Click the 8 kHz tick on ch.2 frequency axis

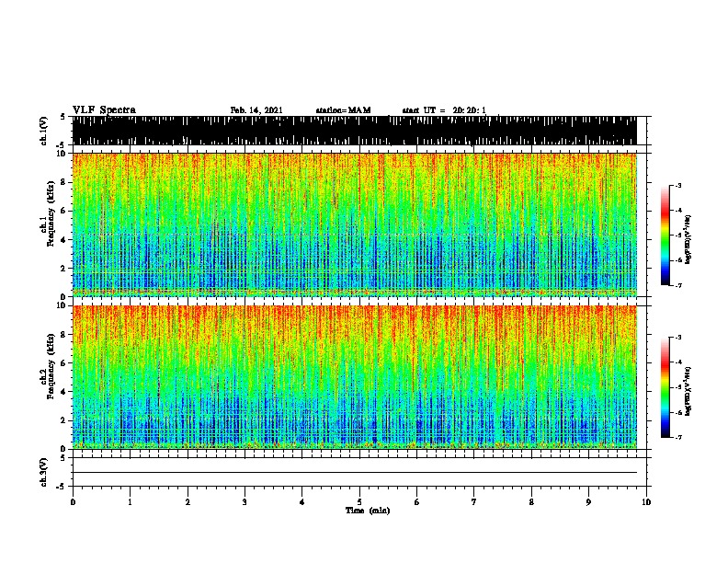pyautogui.click(x=64, y=335)
